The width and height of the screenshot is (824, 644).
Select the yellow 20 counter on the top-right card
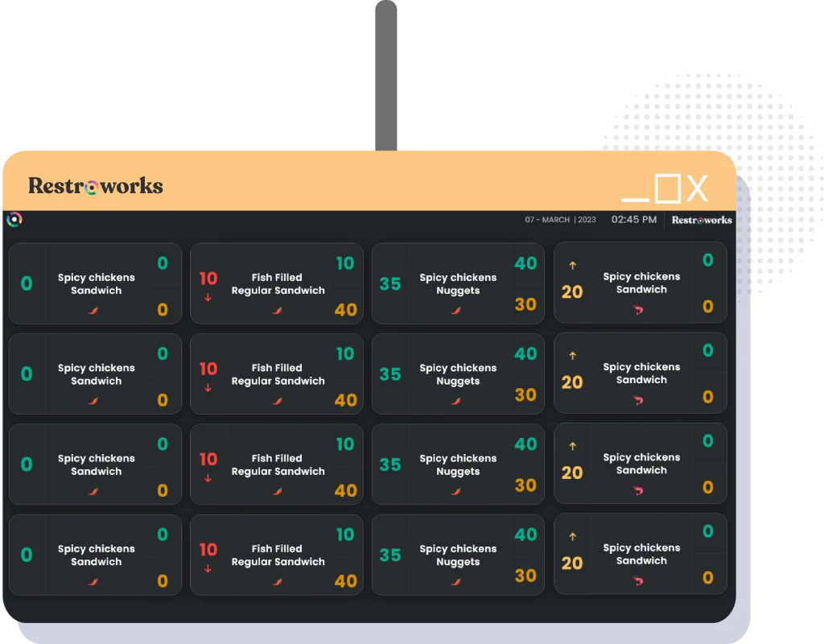tap(572, 293)
